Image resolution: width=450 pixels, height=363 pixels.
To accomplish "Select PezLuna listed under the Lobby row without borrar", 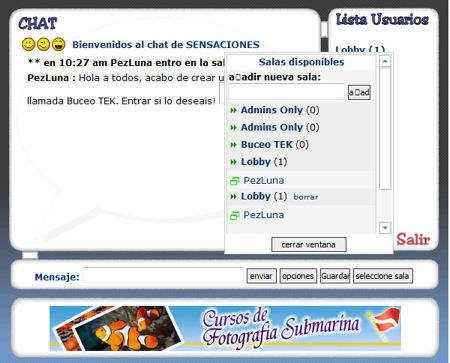I will click(264, 180).
